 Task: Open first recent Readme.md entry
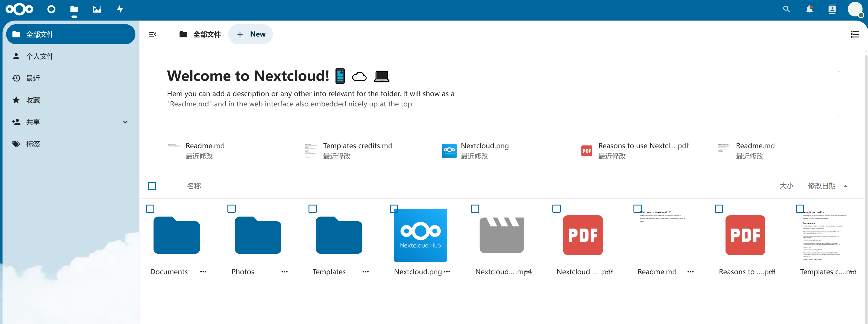tap(196, 150)
